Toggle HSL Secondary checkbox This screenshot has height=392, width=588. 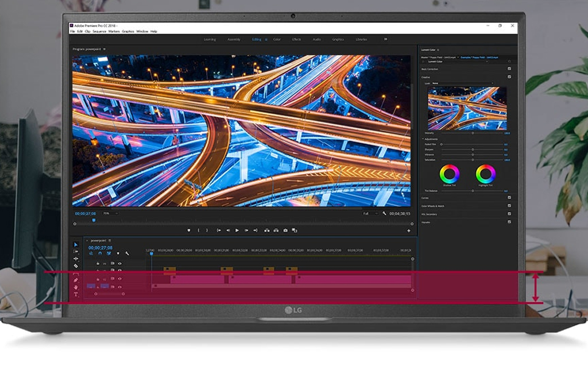(x=509, y=214)
